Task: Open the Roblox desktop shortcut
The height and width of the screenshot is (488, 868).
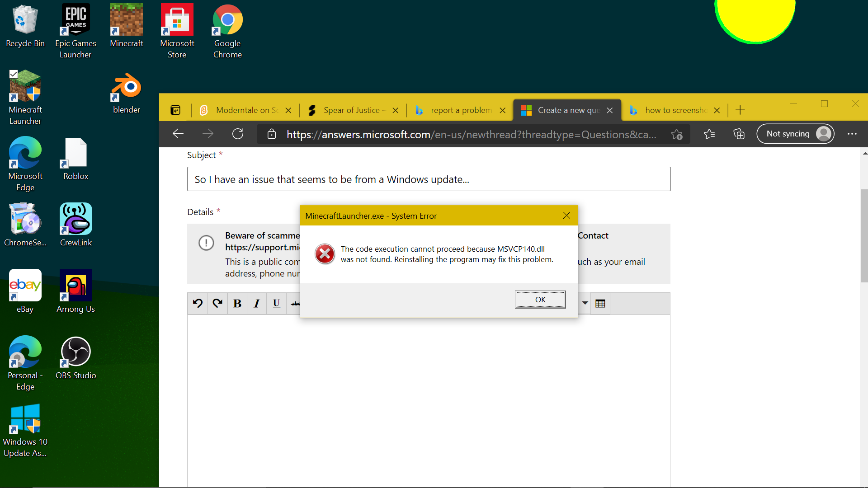Action: 75,159
